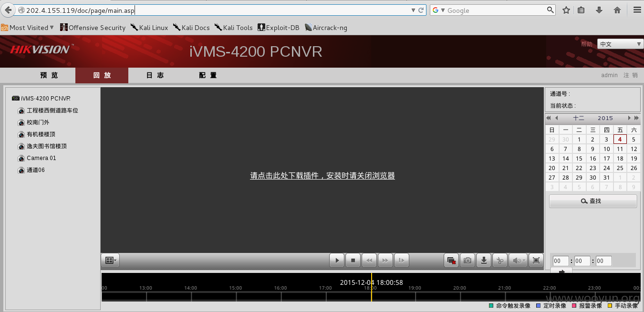
Task: Select camera 逸夫图书馆楼顶
Action: pos(47,146)
